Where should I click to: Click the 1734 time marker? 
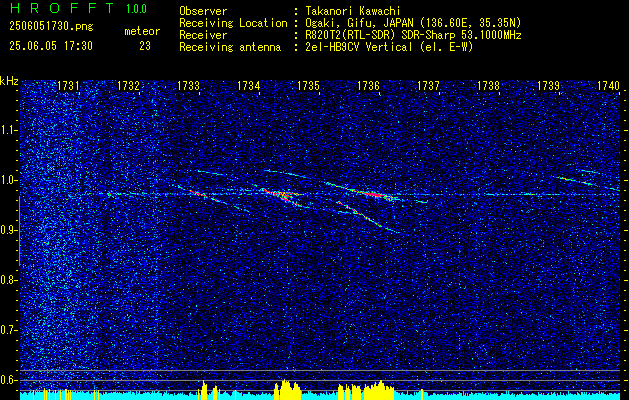pyautogui.click(x=248, y=85)
